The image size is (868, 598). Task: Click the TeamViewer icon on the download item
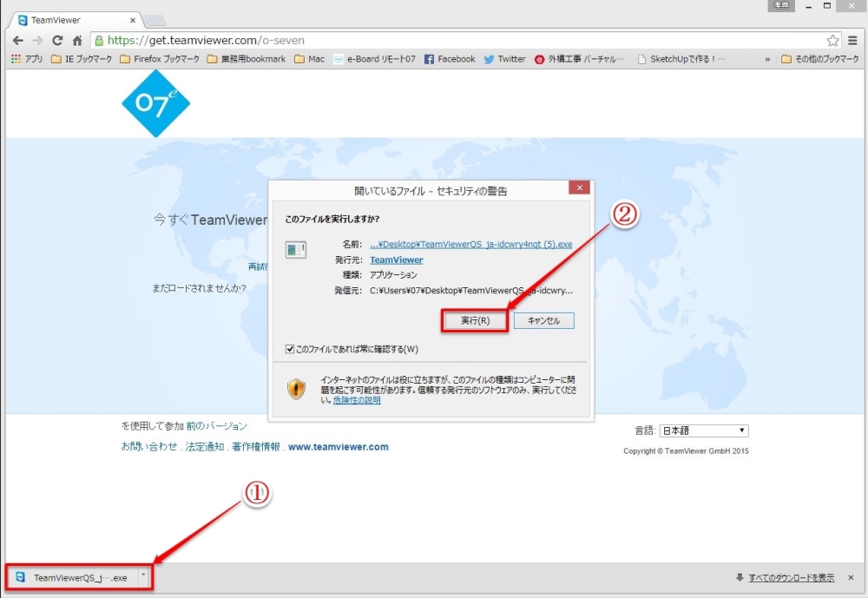click(21, 577)
